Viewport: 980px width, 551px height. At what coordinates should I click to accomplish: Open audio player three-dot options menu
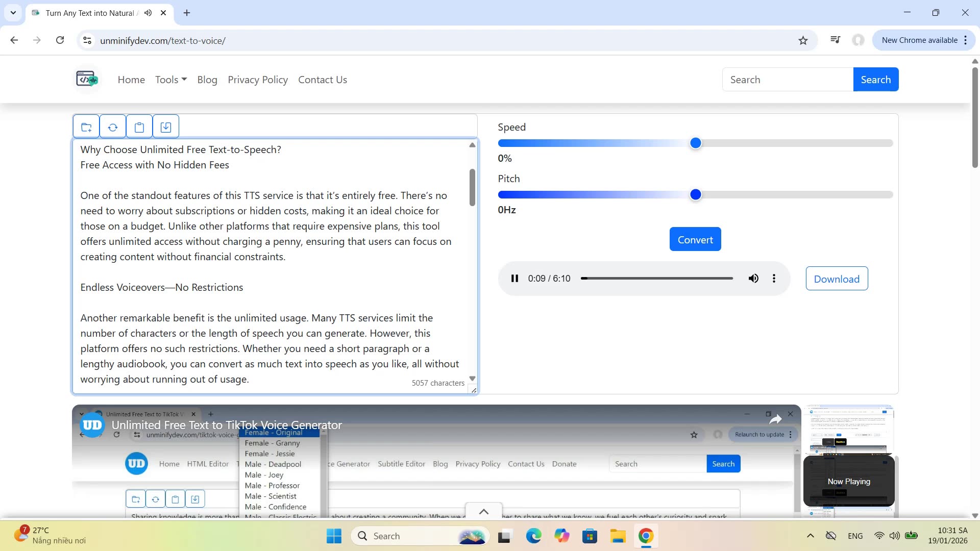[x=774, y=279]
